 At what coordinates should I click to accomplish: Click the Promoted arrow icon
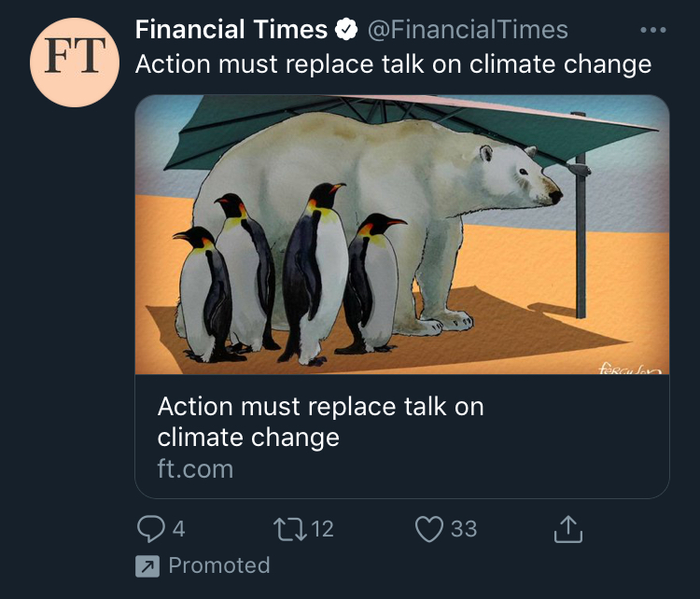click(x=147, y=565)
